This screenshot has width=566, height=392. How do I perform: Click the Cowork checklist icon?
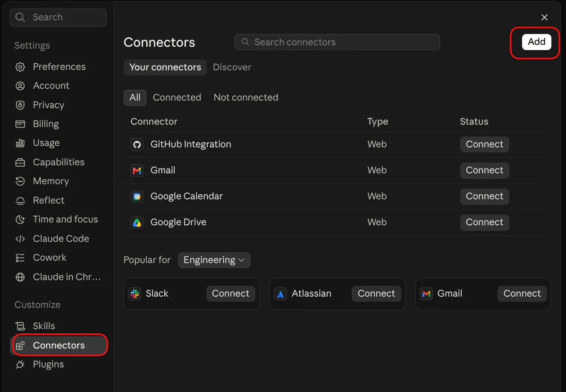point(20,257)
